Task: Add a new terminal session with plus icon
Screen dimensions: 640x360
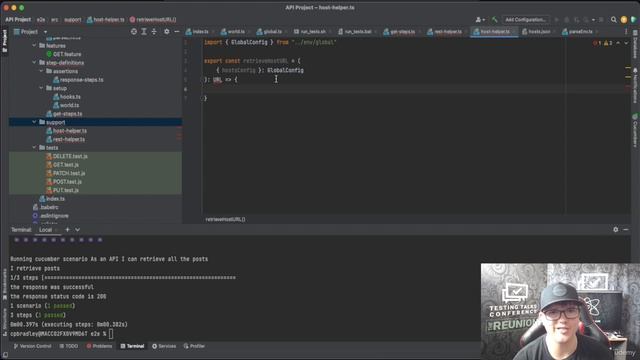Action: 67,230
